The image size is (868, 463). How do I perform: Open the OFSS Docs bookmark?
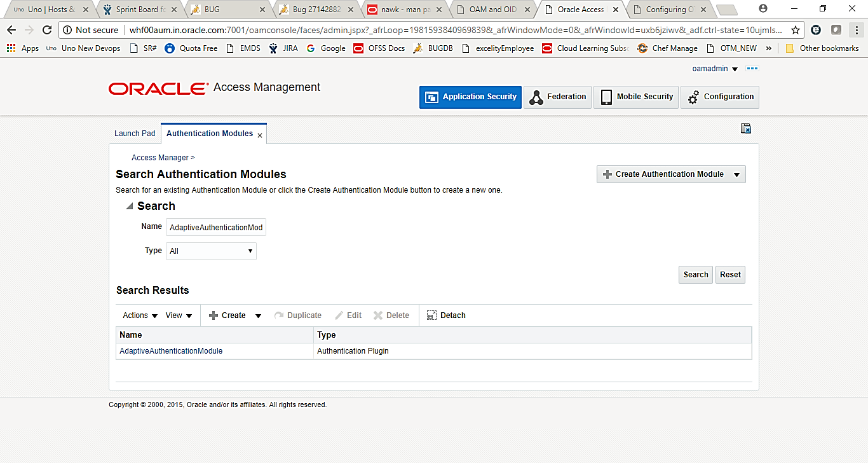point(379,48)
